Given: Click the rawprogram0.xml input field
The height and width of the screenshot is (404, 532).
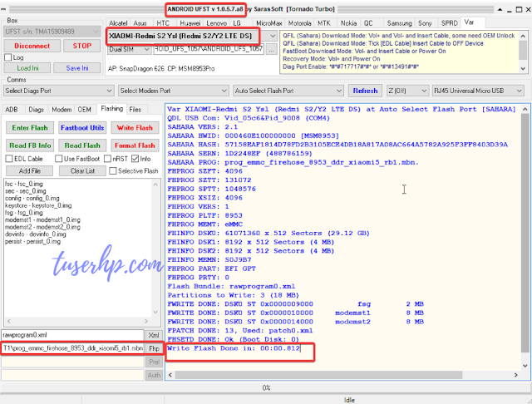Looking at the screenshot, I should click(72, 335).
